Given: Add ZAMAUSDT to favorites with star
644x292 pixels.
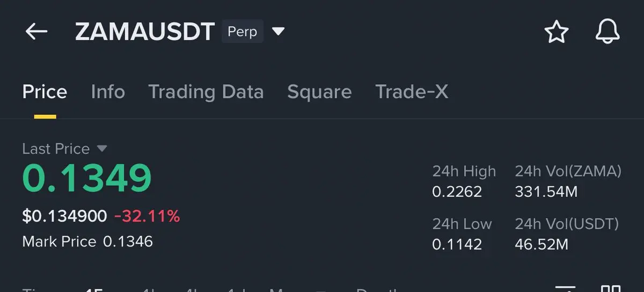Looking at the screenshot, I should click(x=557, y=32).
